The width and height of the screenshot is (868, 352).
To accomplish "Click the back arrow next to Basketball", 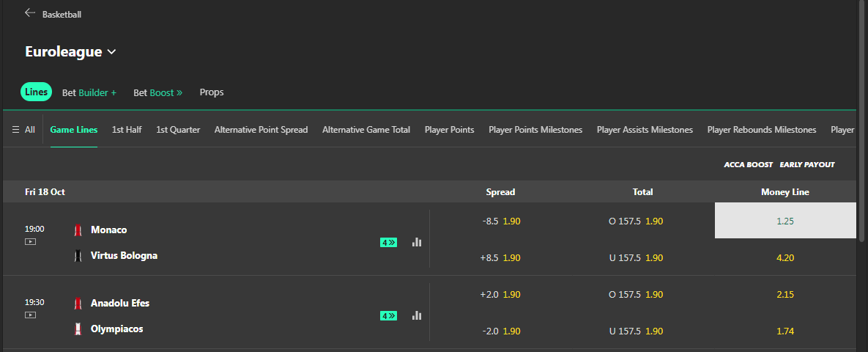I will pyautogui.click(x=30, y=13).
